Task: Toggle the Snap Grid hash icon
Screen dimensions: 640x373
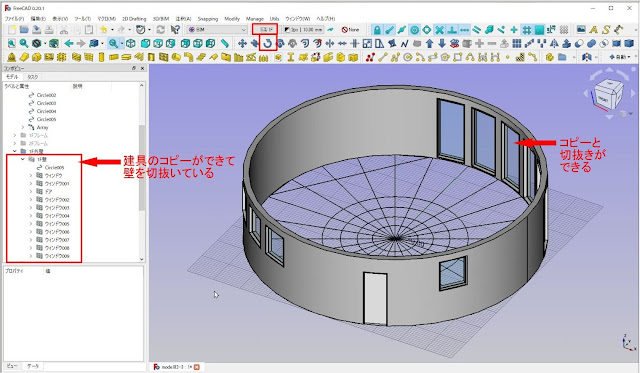Action: point(527,29)
